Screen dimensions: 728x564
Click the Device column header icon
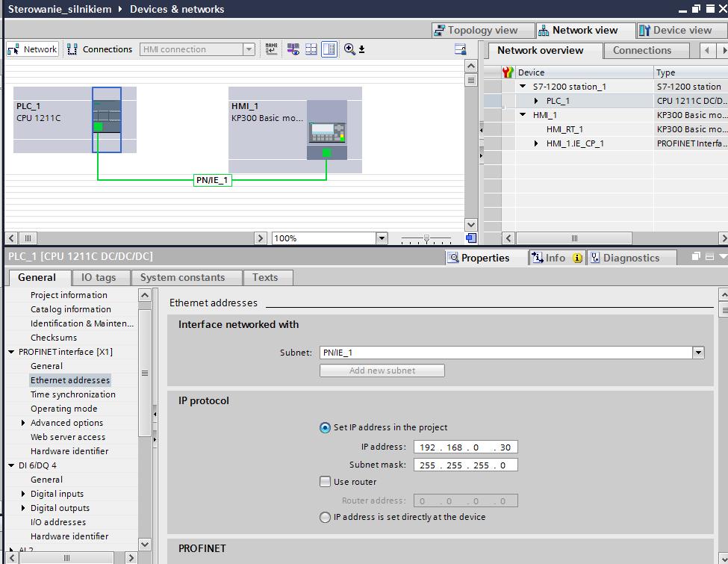click(508, 72)
